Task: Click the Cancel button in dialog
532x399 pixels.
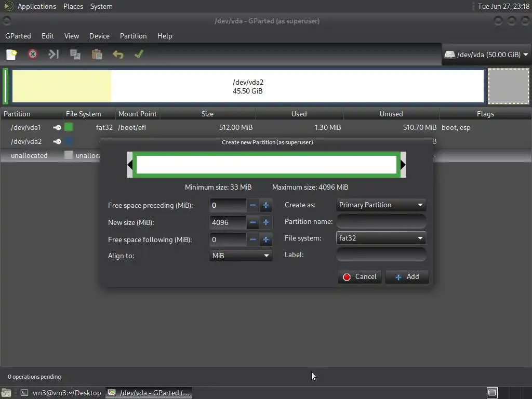Action: [x=360, y=277]
